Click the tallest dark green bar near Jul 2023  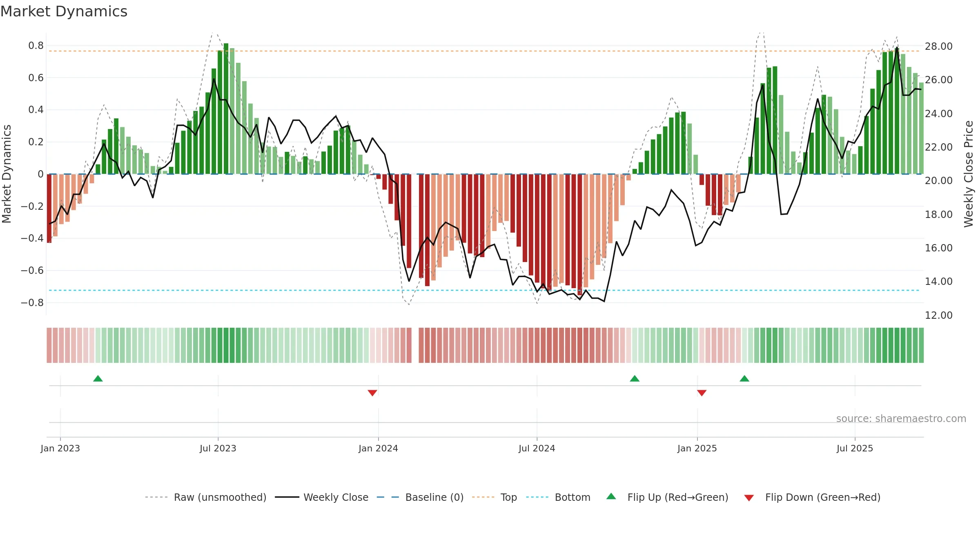226,109
